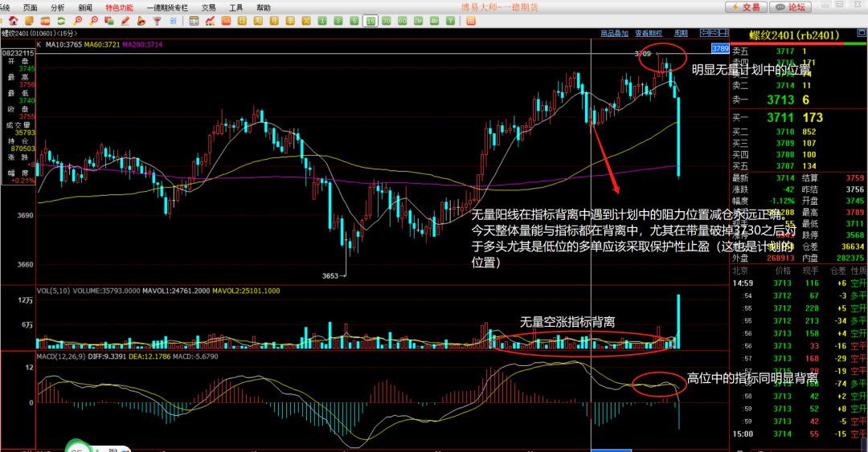
Task: Click the 论坛 forum button
Action: [x=791, y=7]
